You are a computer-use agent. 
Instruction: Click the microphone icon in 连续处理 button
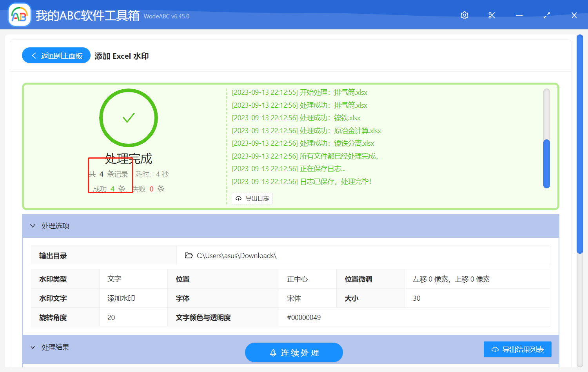click(272, 352)
